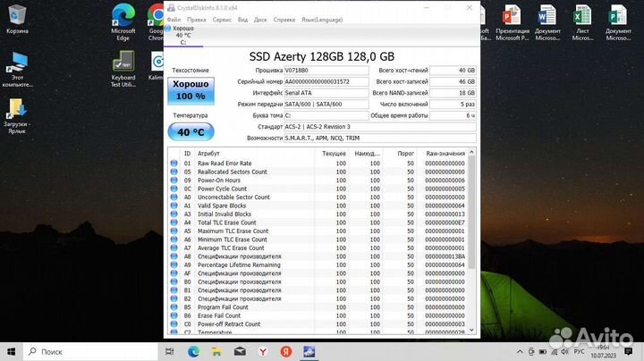Click the status icon of Percentage Lifetime Remaining

(x=174, y=265)
